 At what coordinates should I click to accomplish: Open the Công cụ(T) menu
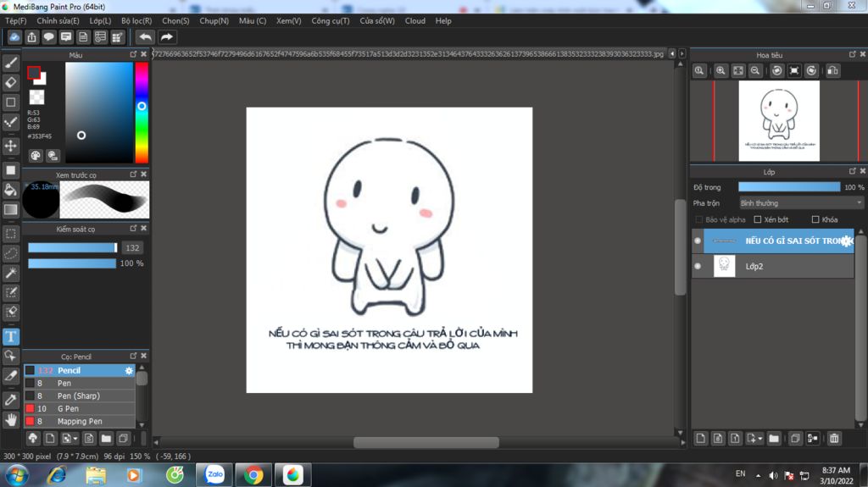tap(331, 20)
